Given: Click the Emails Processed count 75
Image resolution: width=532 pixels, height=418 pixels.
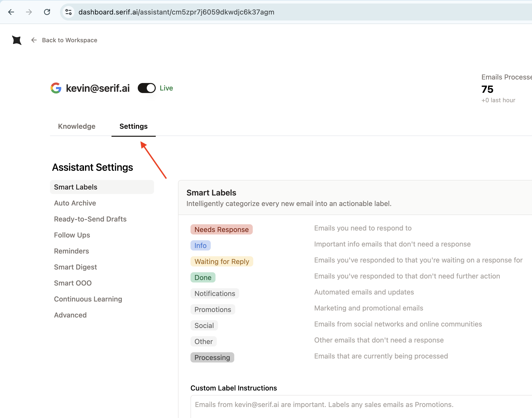Looking at the screenshot, I should pos(487,89).
